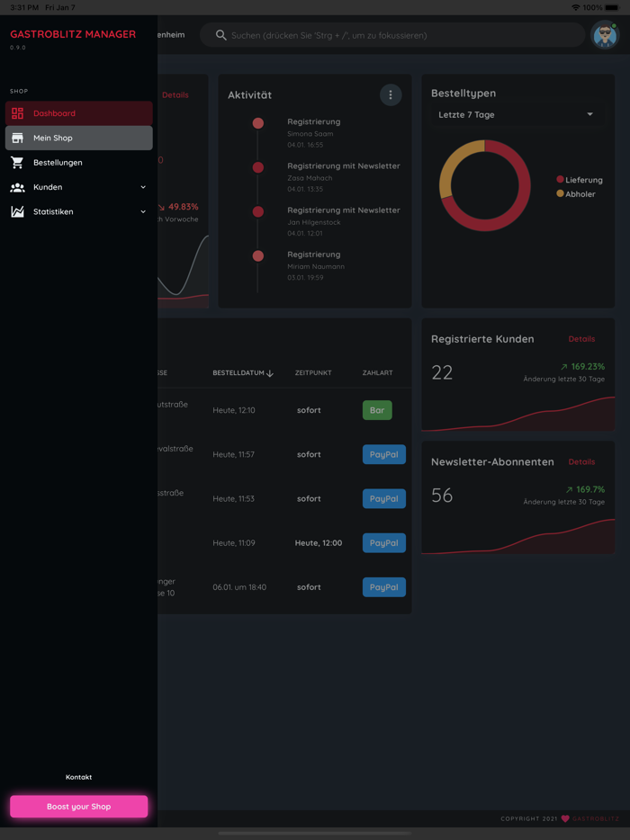Toggle Abholer legend color dot
Viewport: 630px width, 840px height.
pos(561,193)
